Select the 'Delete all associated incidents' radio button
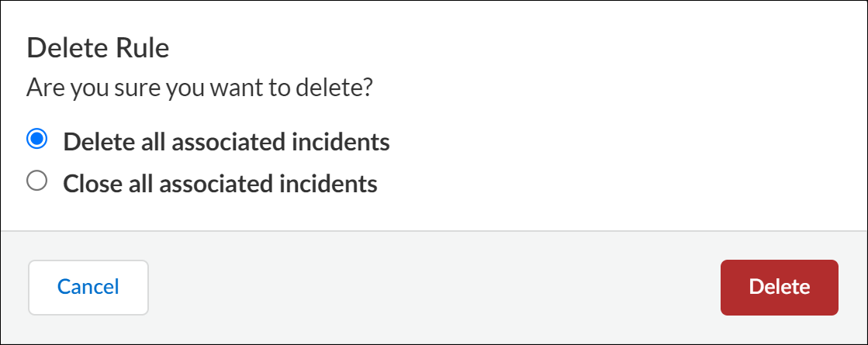The height and width of the screenshot is (345, 868). (36, 140)
